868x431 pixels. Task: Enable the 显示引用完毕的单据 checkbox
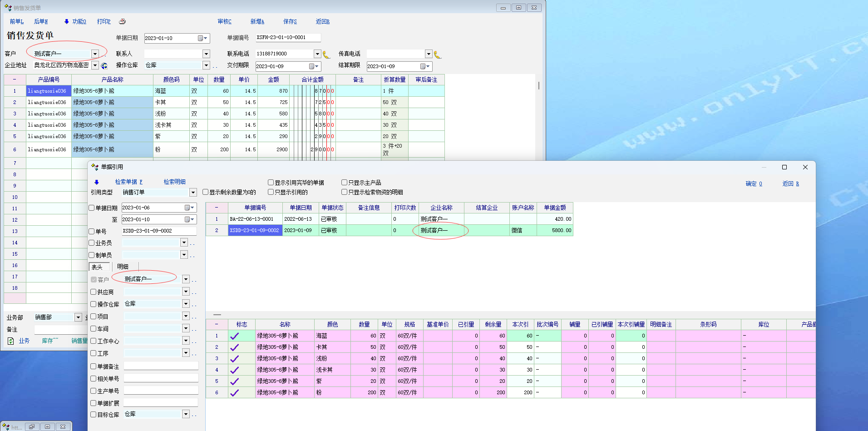click(271, 183)
